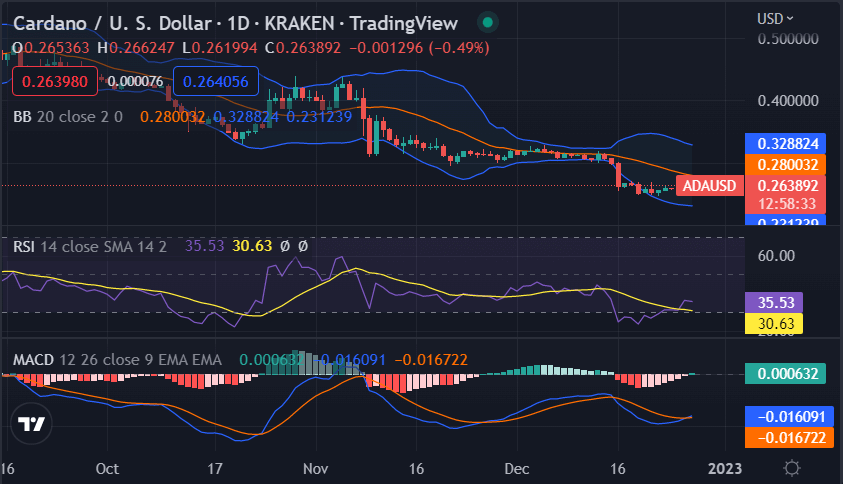Click the 60.00 RSI axis label
Image resolution: width=843 pixels, height=484 pixels.
pos(776,256)
